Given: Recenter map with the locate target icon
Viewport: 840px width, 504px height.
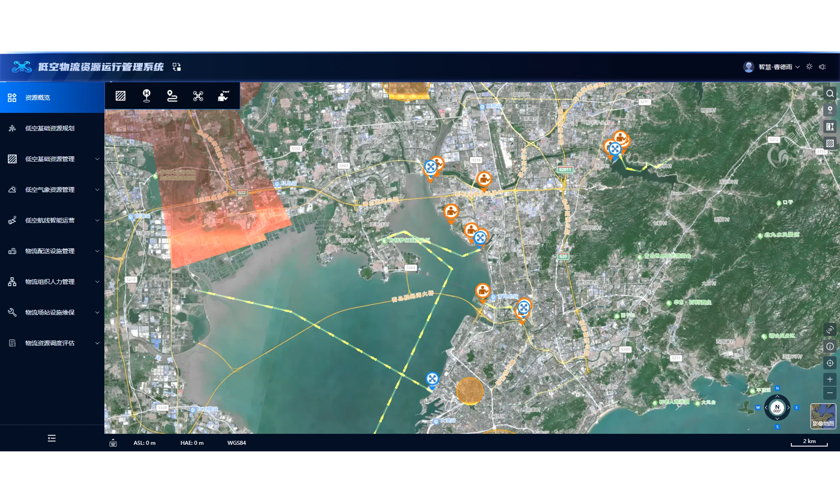Looking at the screenshot, I should pos(830,363).
